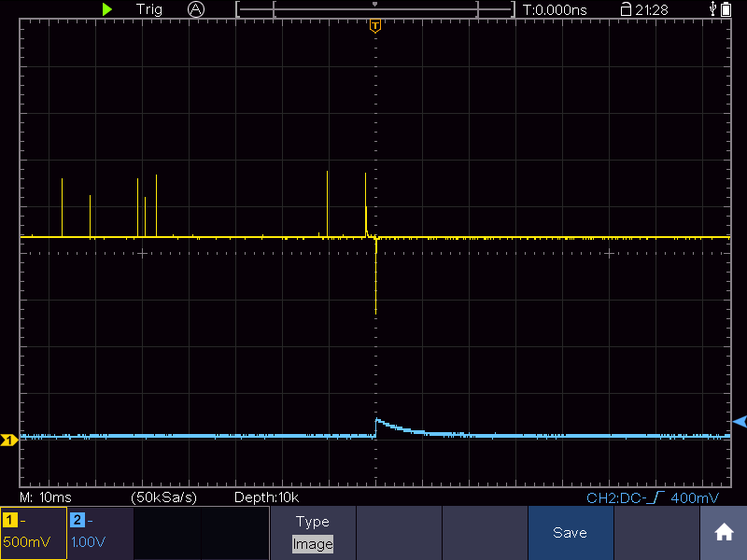Open the Type Image selector
Screen dimensions: 747x560
tap(313, 533)
